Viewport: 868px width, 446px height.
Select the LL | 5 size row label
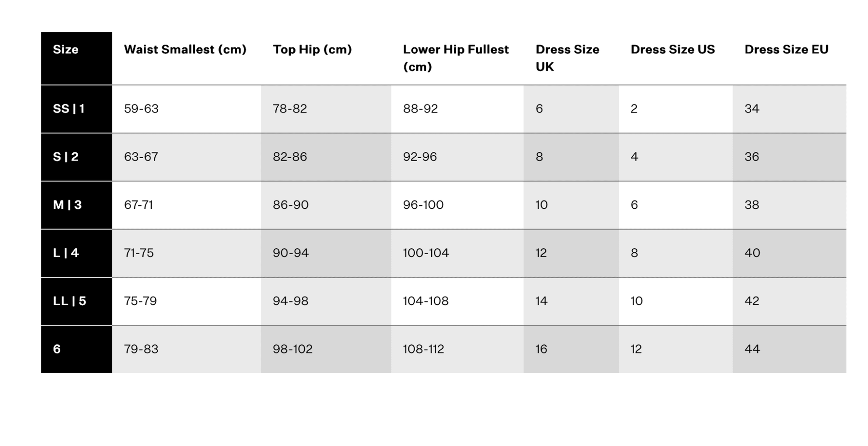coord(69,301)
